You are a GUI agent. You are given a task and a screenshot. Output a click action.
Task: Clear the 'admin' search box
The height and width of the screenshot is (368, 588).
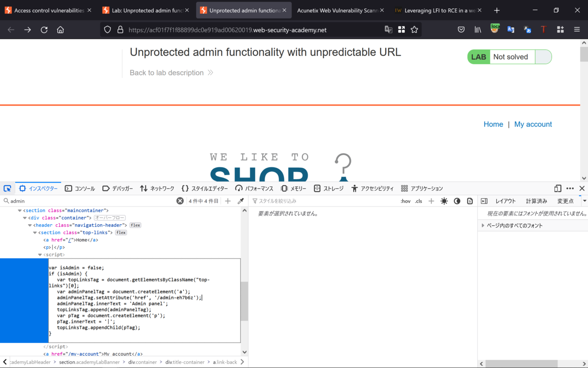pos(180,201)
